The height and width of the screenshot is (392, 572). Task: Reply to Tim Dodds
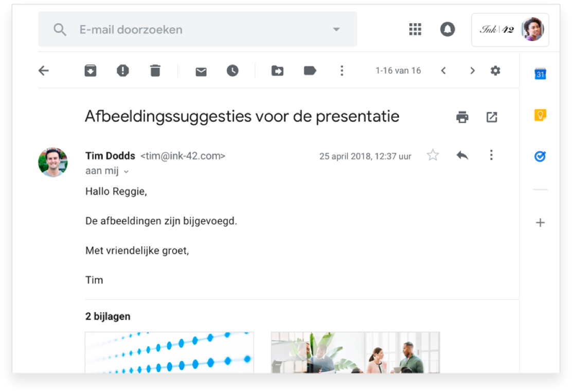coord(462,155)
